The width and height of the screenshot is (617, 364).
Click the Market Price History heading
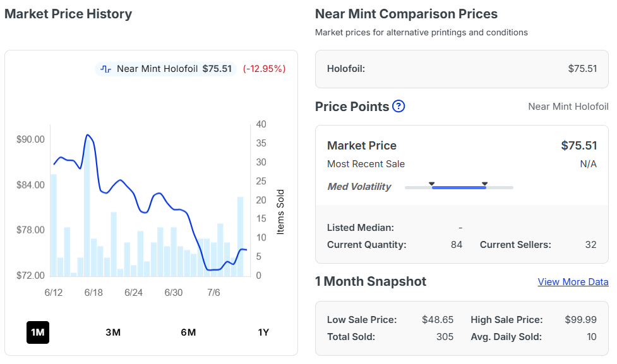[x=68, y=14]
